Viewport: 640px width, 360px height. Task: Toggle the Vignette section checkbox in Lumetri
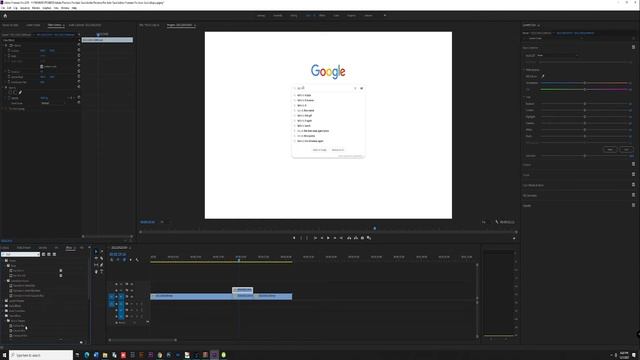click(633, 205)
